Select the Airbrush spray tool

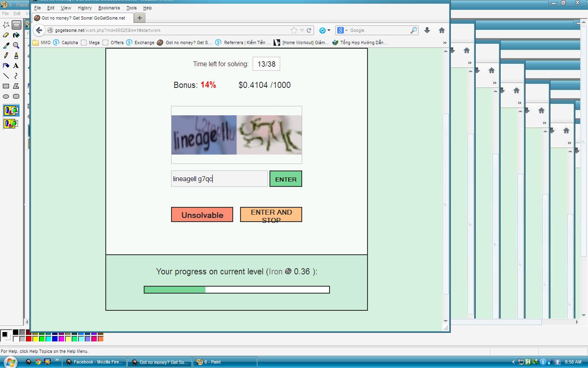[x=6, y=65]
